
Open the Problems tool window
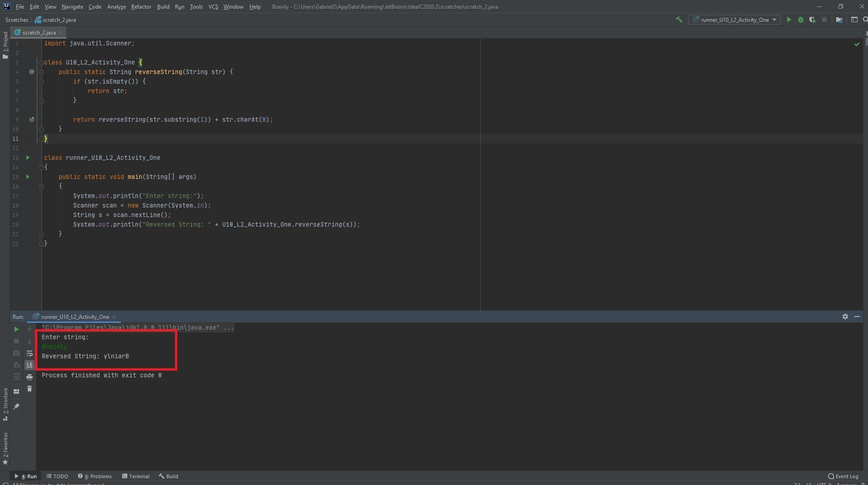tap(95, 476)
